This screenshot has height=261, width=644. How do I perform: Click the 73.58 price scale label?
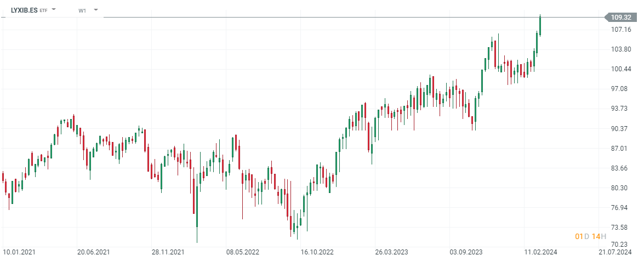coord(622,228)
